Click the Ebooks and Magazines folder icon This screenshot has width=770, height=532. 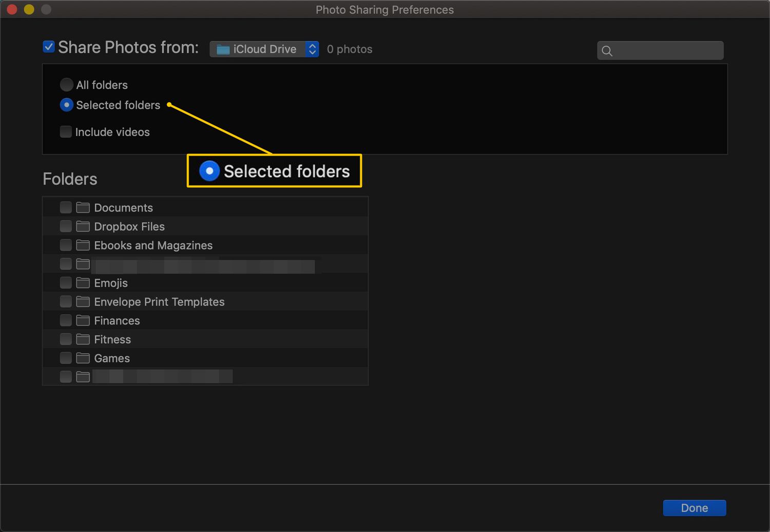(x=83, y=245)
